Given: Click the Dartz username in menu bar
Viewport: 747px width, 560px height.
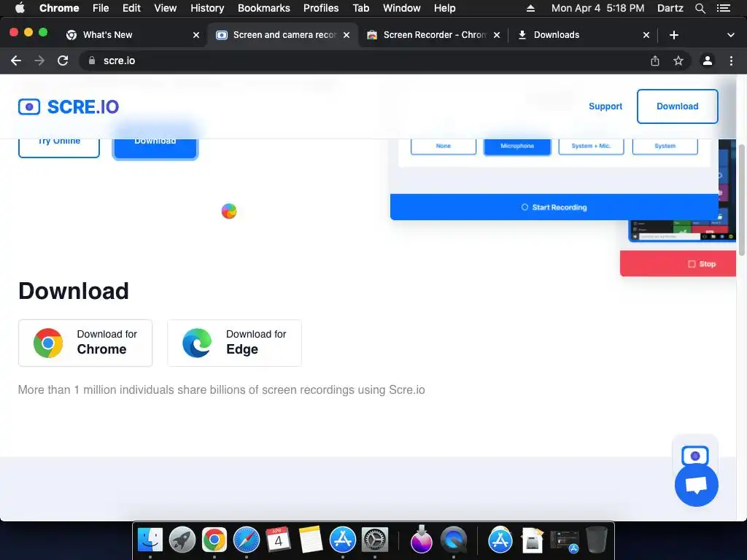Looking at the screenshot, I should (670, 8).
